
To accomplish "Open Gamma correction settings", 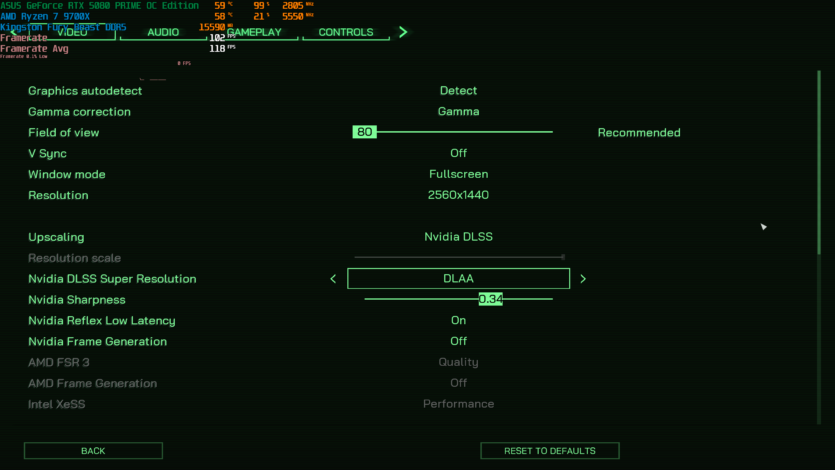I will tap(459, 111).
